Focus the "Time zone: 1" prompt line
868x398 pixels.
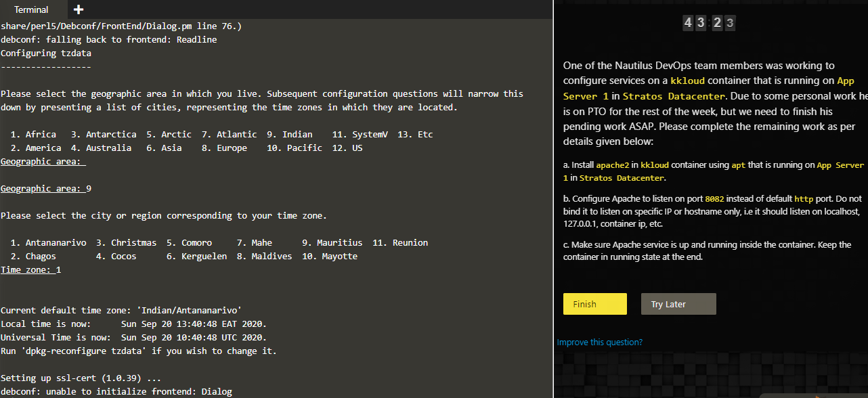coord(31,270)
